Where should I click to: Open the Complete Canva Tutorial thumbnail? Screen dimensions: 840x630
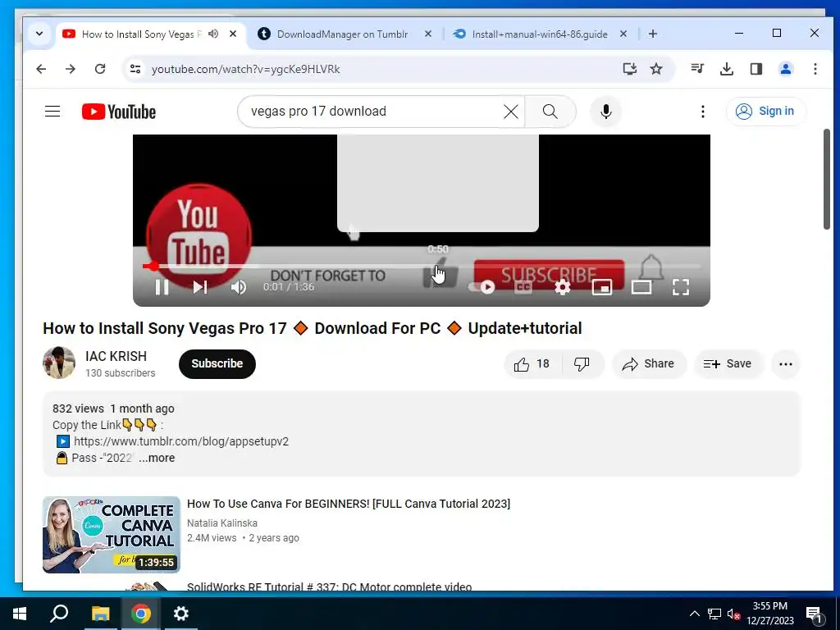[112, 535]
